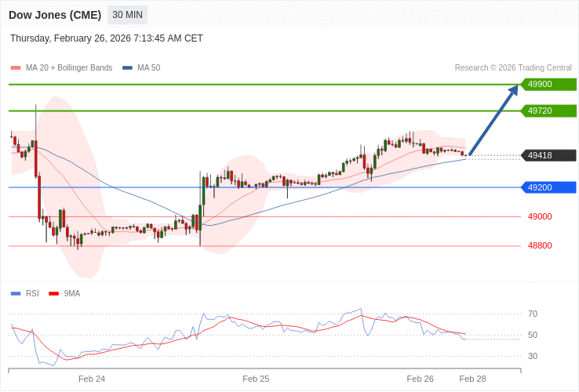Click the MA 20 + Bollinger Bands legend swatch
This screenshot has height=392, width=579.
[x=16, y=68]
